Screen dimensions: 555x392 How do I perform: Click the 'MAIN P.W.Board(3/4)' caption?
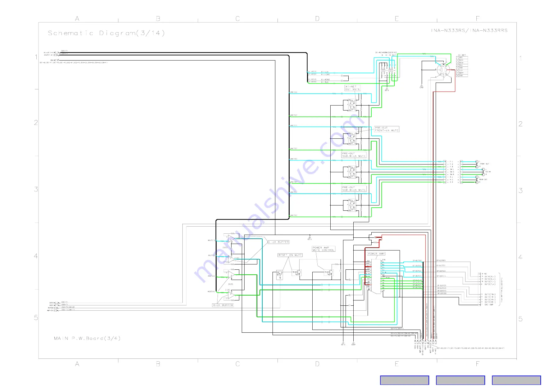coord(87,338)
